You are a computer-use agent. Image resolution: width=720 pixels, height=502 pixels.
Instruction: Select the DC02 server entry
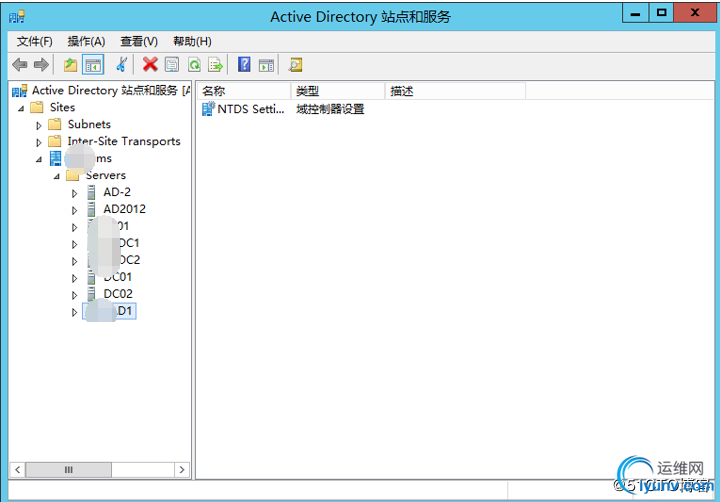118,294
